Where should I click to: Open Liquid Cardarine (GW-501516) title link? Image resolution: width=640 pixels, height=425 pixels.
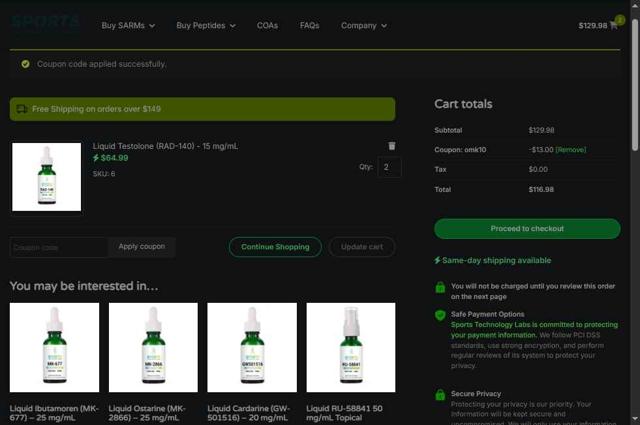pyautogui.click(x=249, y=413)
